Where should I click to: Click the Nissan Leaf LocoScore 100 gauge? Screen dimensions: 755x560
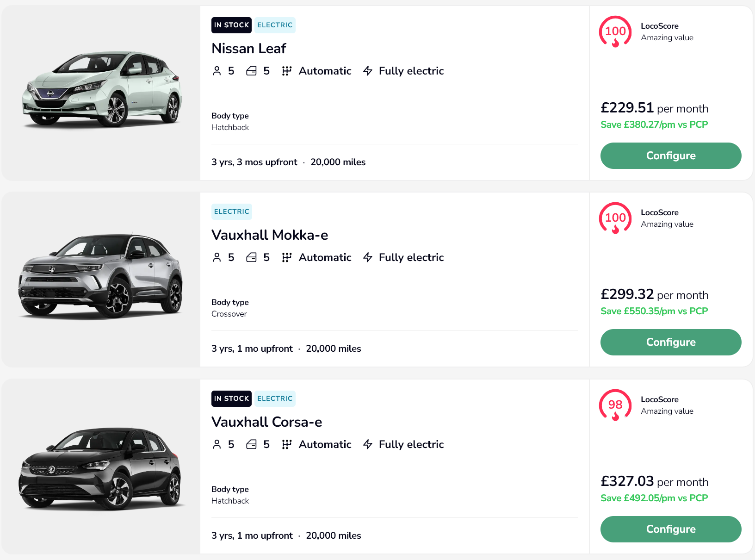[x=615, y=31]
